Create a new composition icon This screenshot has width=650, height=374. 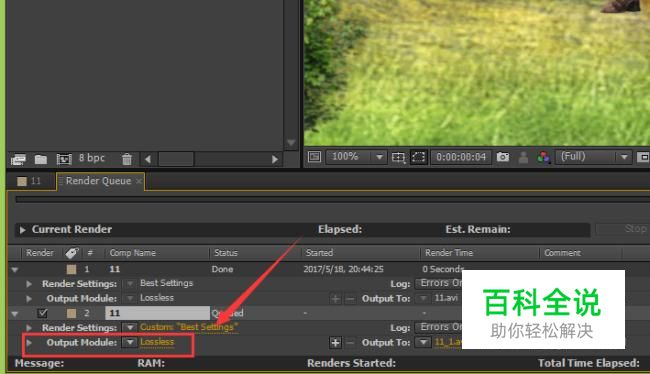click(64, 159)
